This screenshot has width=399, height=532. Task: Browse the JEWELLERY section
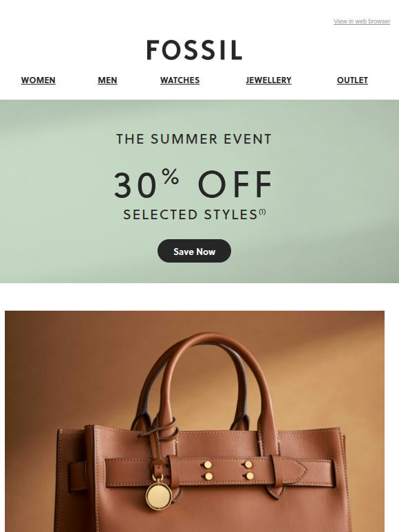268,80
